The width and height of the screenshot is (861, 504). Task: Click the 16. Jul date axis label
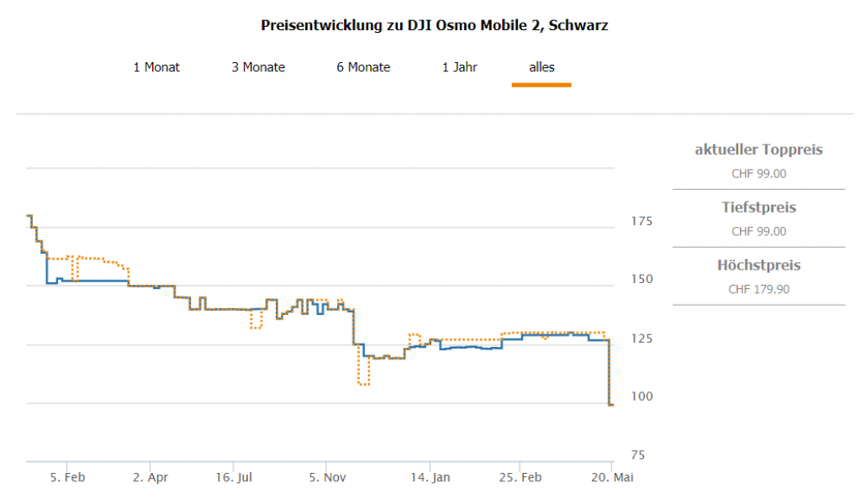[x=236, y=478]
